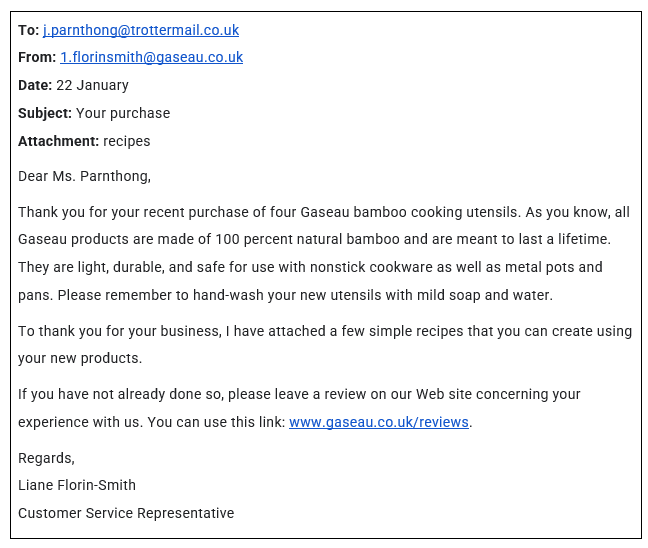Click the bold "To:" label

pyautogui.click(x=28, y=30)
